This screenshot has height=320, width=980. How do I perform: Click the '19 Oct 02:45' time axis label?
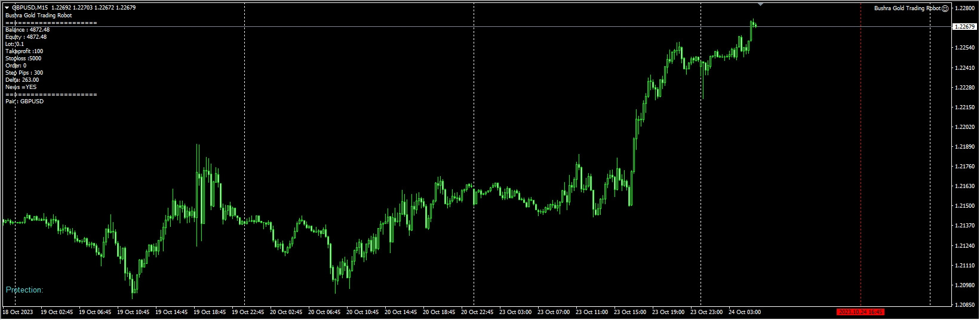[x=56, y=312]
